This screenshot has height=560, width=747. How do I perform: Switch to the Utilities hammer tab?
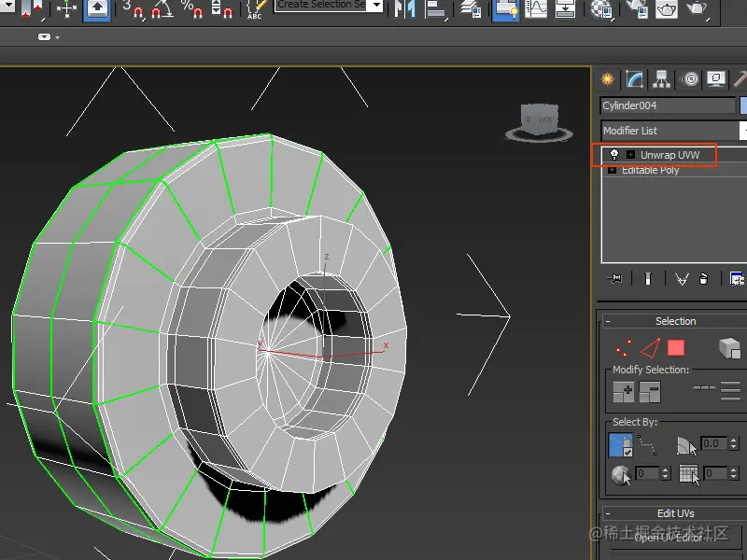pyautogui.click(x=740, y=79)
